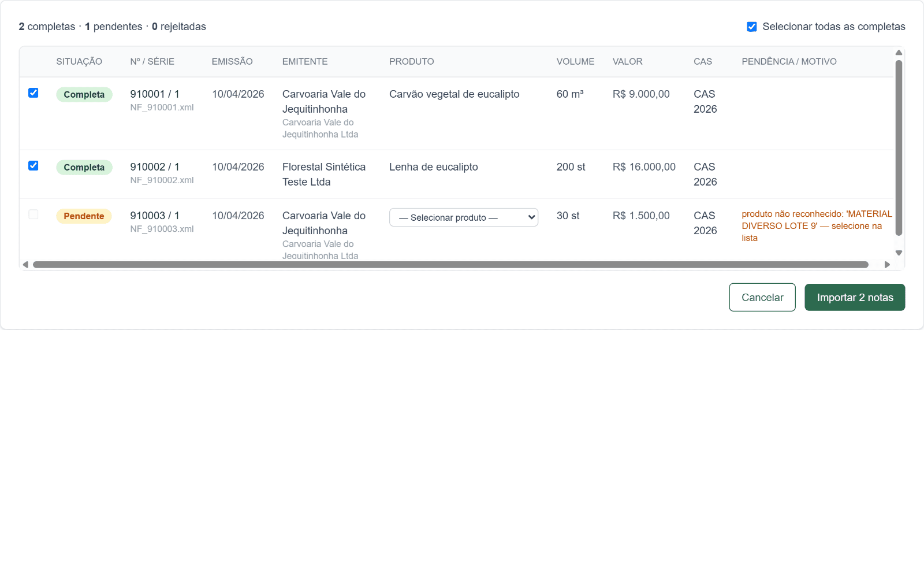924x578 pixels.
Task: Click the 'produto não reconhecido' pending message
Action: (x=817, y=226)
